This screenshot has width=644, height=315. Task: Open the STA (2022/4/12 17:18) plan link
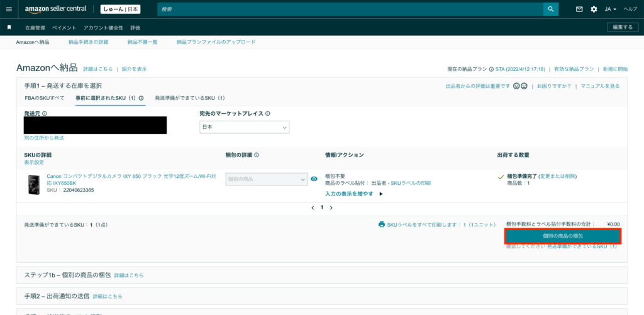click(520, 69)
